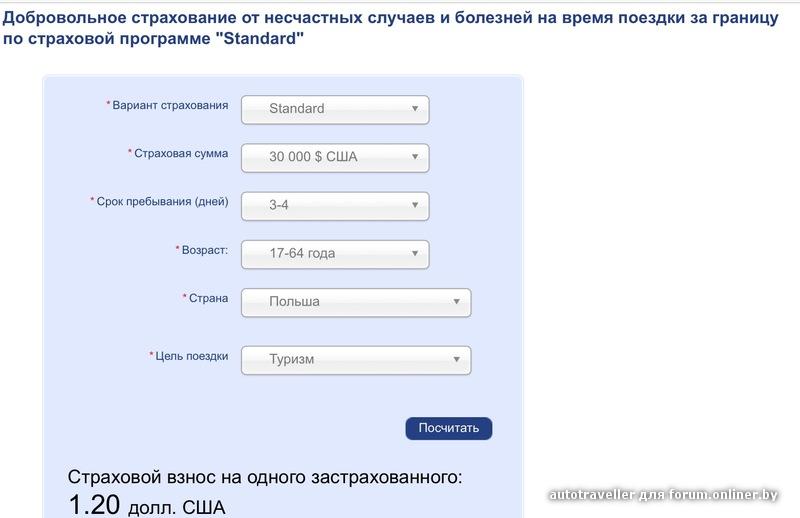Open the Возраст dropdown showing 17-64 года
Viewport: 800px width, 518px height.
point(335,254)
